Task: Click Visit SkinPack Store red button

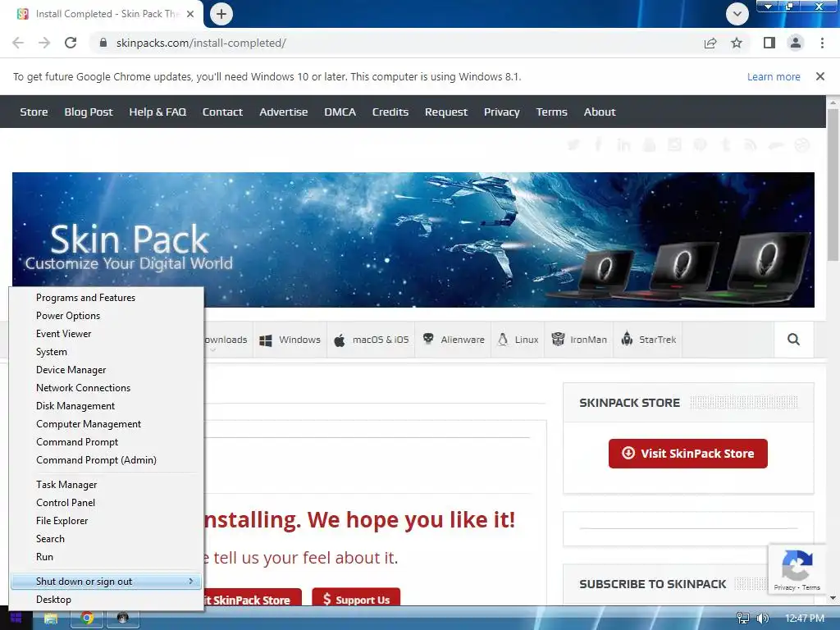Action: point(688,453)
